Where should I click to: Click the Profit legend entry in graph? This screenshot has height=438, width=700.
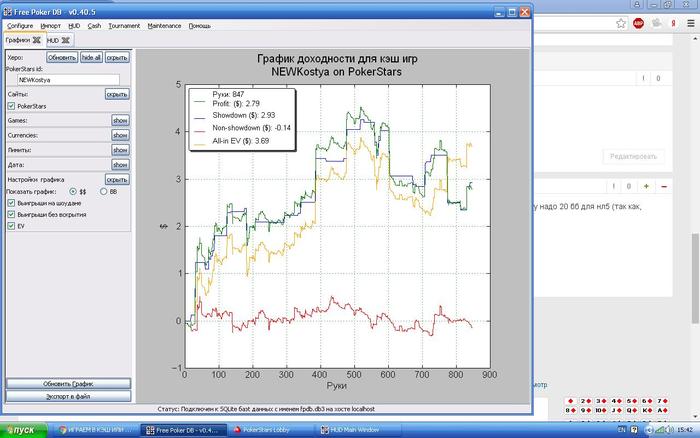coord(236,104)
